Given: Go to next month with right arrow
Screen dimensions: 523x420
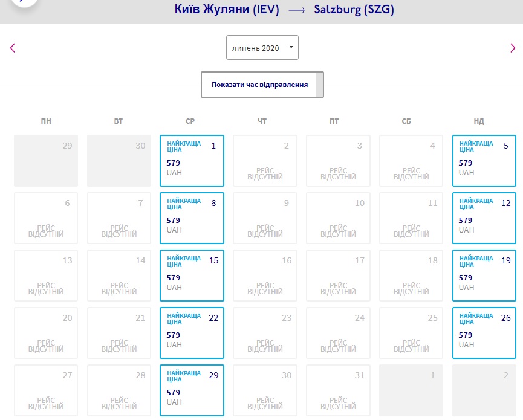Looking at the screenshot, I should (x=513, y=48).
